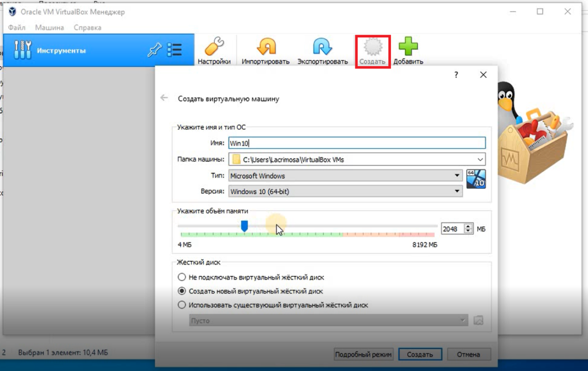This screenshot has width=588, height=371.
Task: Open the list menu icon beside Инструменты
Action: (175, 50)
